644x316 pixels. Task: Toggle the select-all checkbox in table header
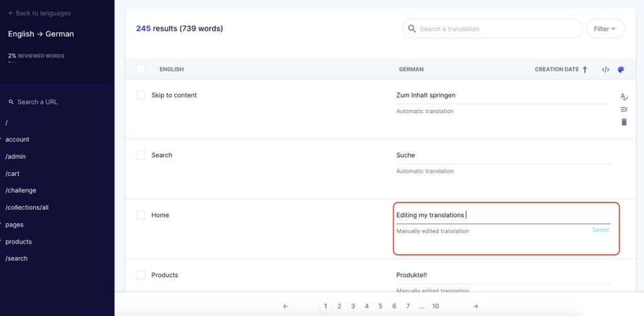[141, 69]
